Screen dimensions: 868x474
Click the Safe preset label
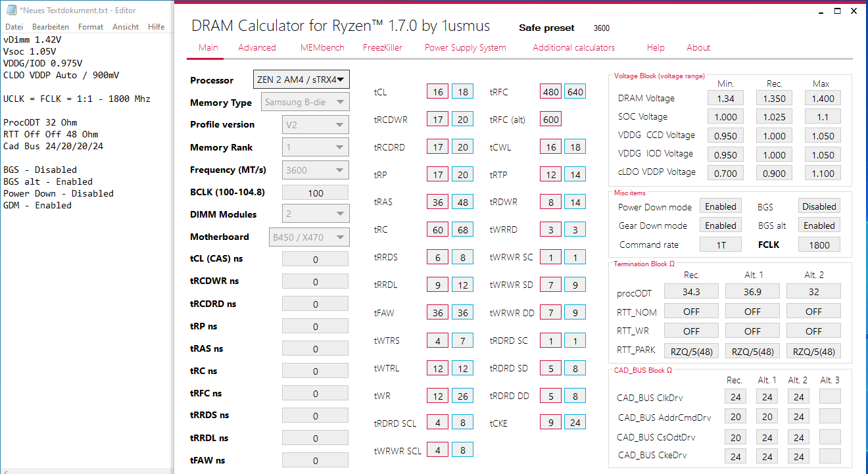pos(546,28)
